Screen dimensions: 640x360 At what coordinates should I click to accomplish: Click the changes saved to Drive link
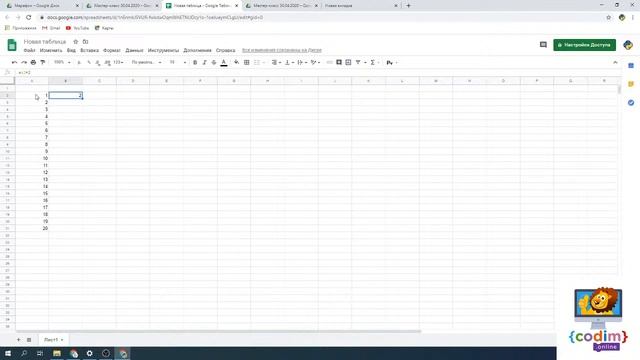tap(282, 50)
